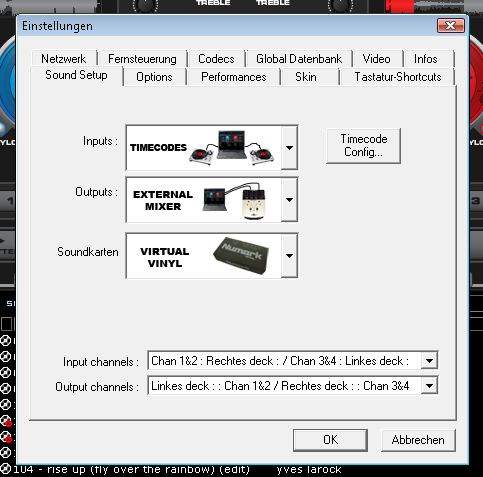Open the Tastatur-Shortcuts tab
Screen dimensions: 483x477
coord(398,77)
